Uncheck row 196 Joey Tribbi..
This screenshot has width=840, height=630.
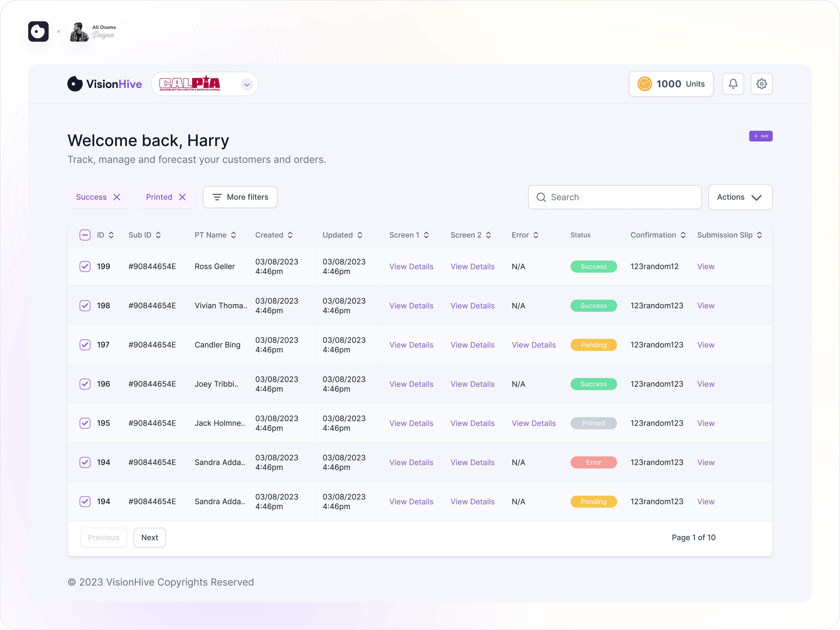[x=85, y=384]
